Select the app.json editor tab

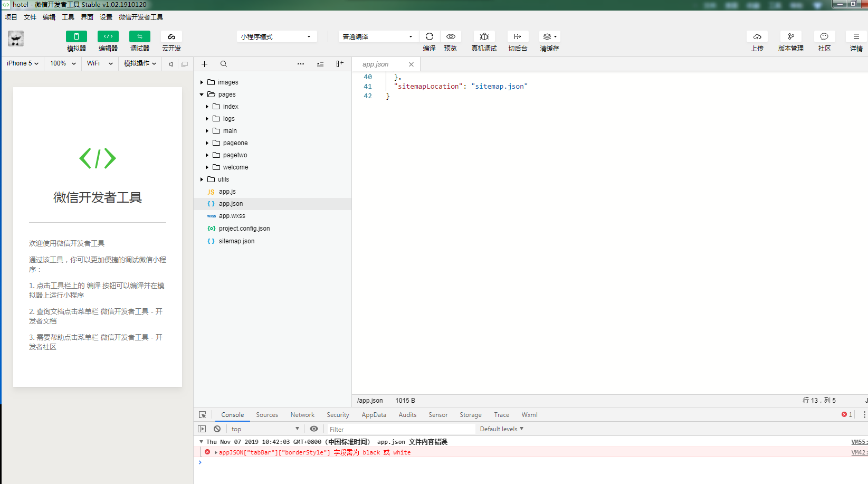[x=375, y=64]
